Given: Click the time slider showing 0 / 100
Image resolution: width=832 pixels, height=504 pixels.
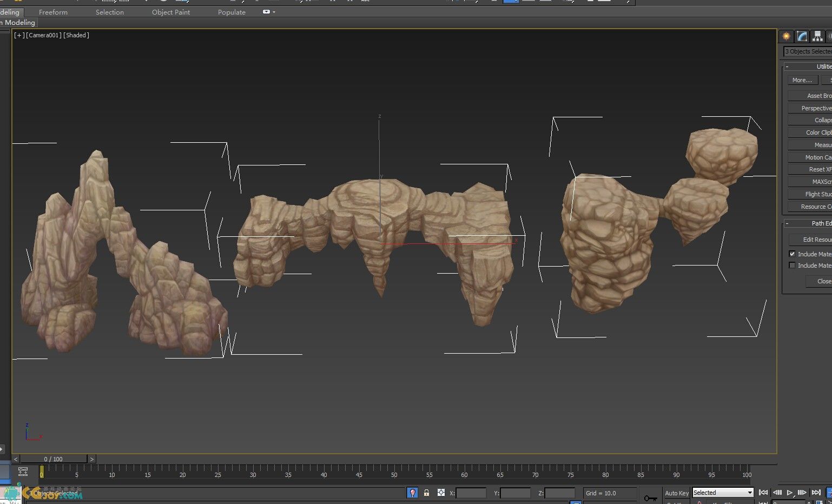Looking at the screenshot, I should pos(53,459).
